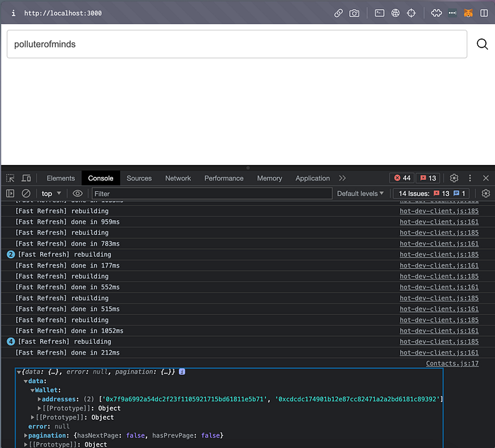Click the 14 Issues button

[431, 193]
